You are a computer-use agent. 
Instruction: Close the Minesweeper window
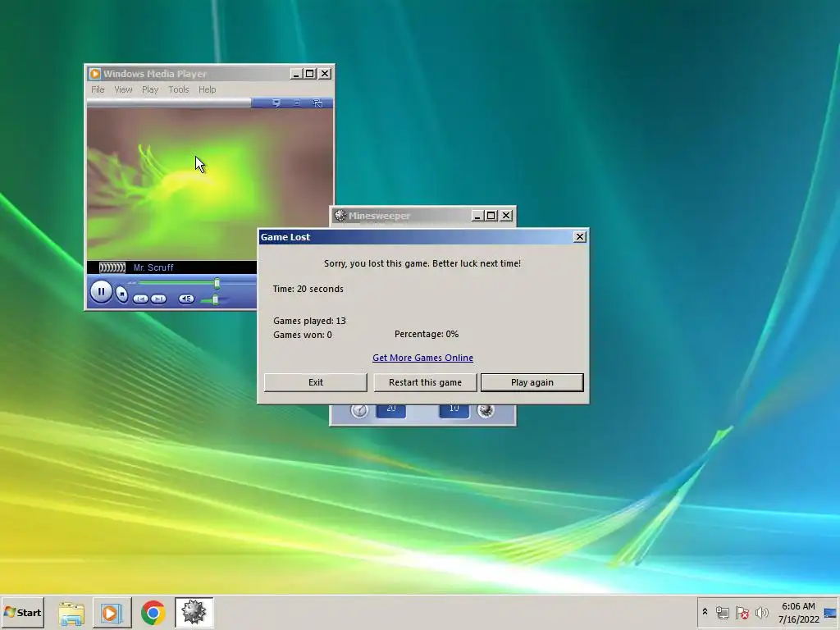[x=505, y=216]
